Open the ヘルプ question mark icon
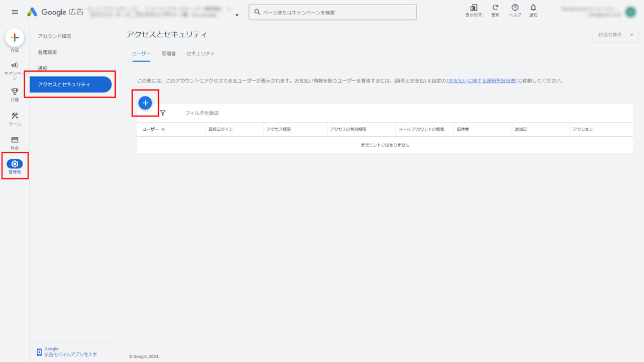The height and width of the screenshot is (362, 644). coord(515,8)
